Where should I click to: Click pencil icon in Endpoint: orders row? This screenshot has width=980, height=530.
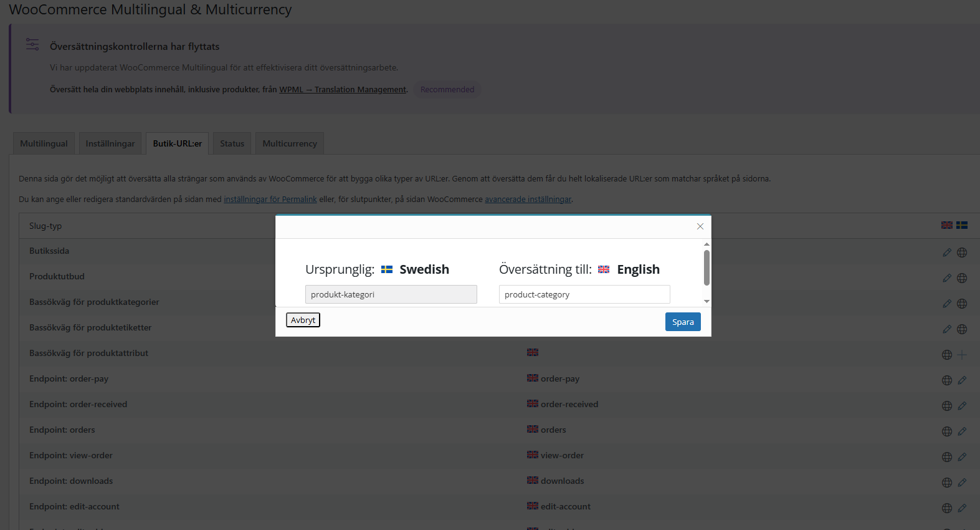[962, 431]
